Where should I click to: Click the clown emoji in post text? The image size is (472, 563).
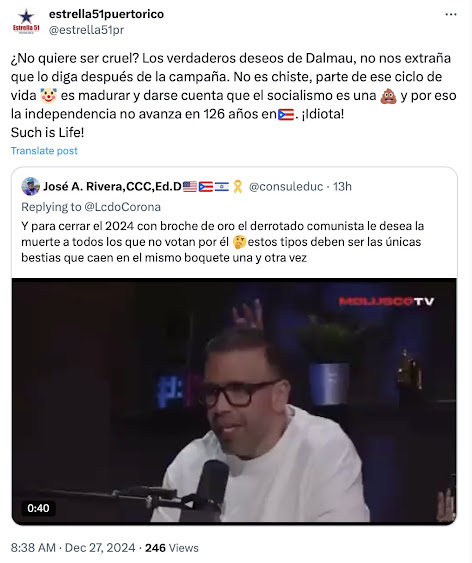coord(48,96)
